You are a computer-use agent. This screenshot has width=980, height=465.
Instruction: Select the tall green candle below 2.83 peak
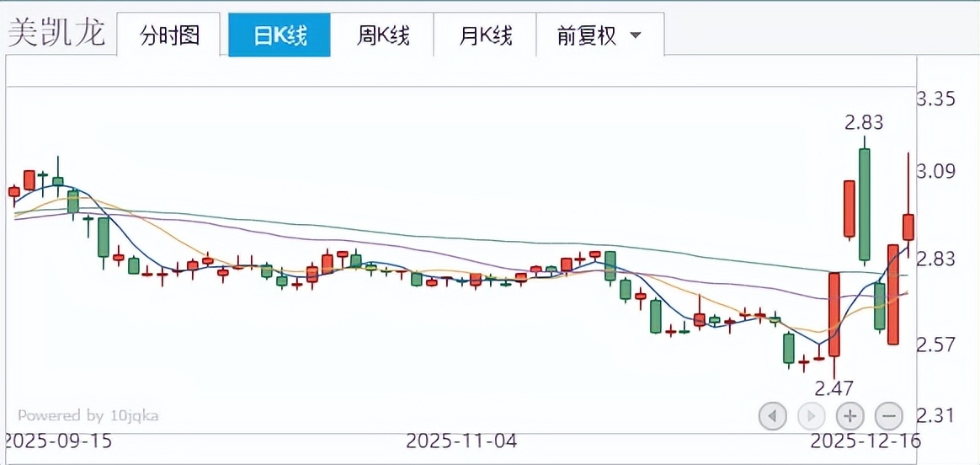pos(865,206)
